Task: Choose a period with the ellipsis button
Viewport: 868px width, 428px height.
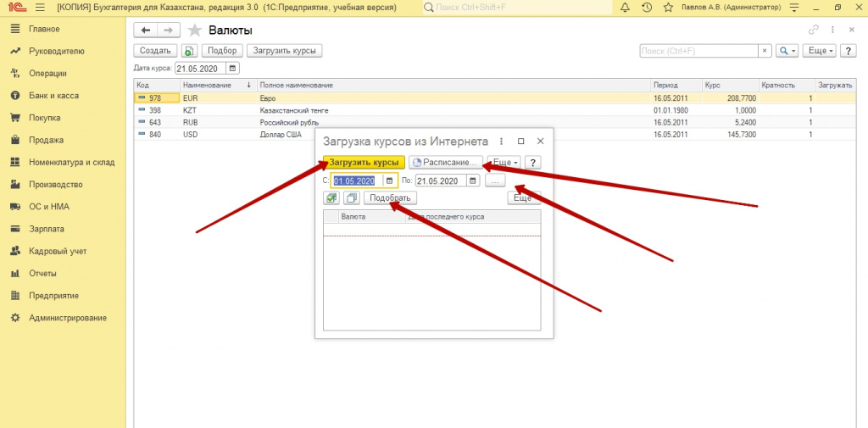Action: (x=495, y=181)
